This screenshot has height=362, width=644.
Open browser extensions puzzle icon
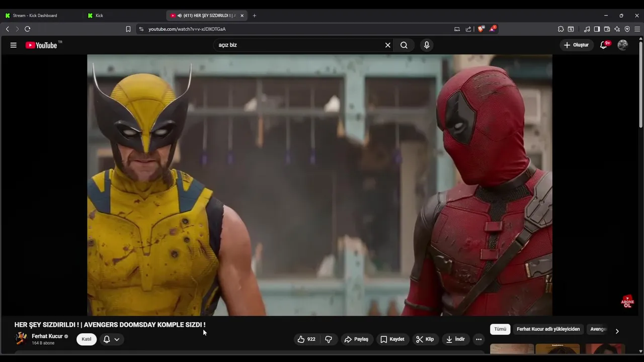[561, 29]
